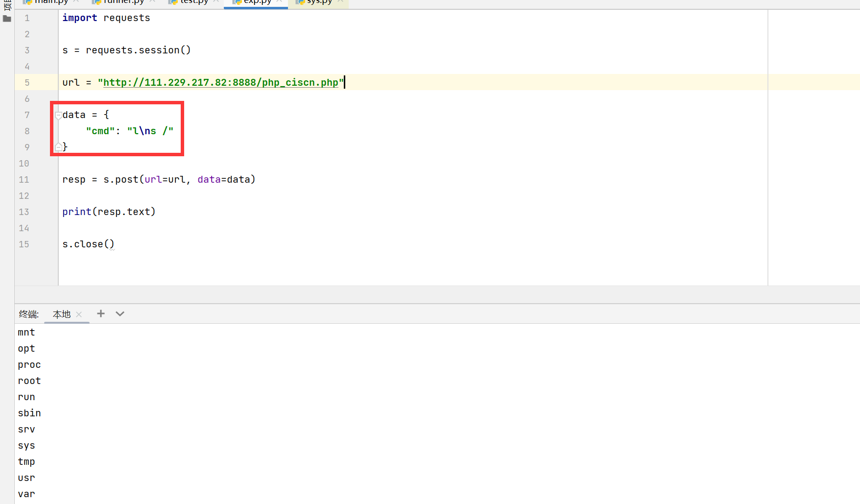Close the 本地 terminal tab
860x504 pixels.
coord(79,314)
